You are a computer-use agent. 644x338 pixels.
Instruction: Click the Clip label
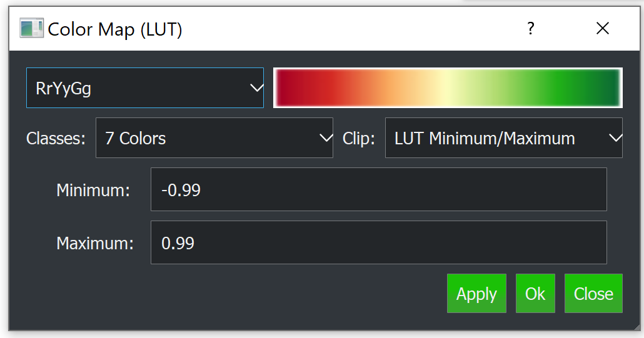(x=358, y=138)
